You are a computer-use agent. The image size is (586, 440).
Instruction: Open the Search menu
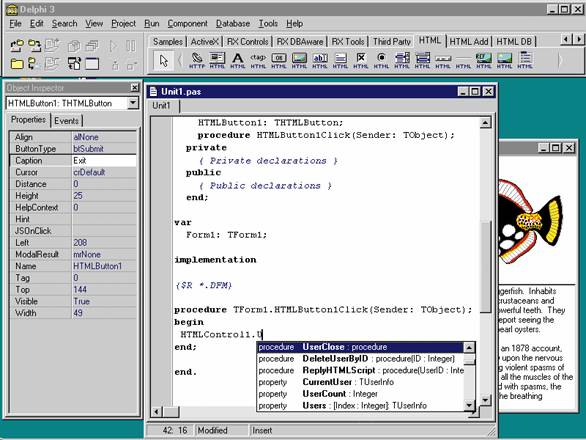64,24
